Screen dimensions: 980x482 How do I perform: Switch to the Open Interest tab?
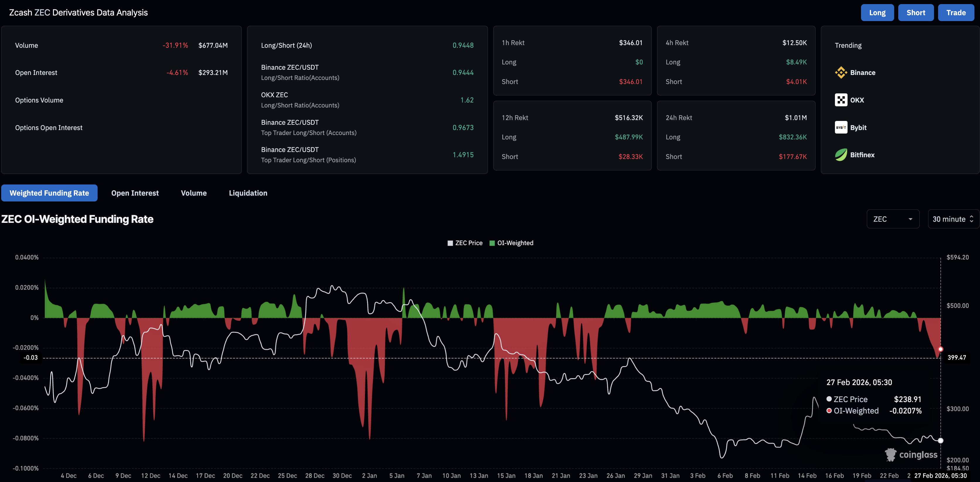point(135,193)
